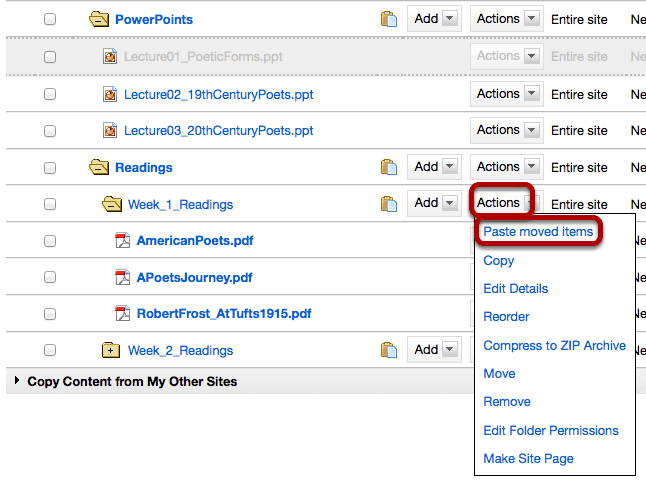Screen dimensions: 646x481
Task: Check the Week_2_Readings checkbox
Action: click(50, 350)
